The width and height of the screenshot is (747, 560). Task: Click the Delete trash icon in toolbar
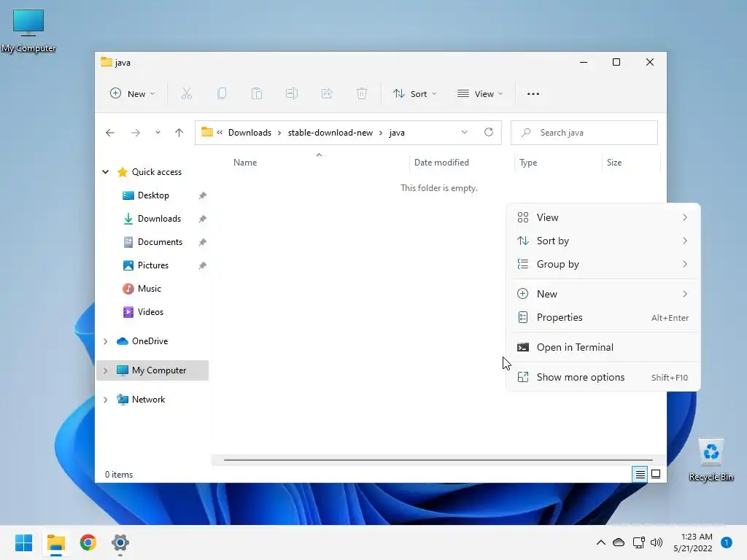point(362,94)
